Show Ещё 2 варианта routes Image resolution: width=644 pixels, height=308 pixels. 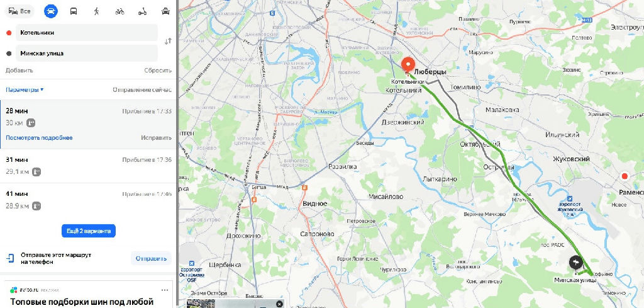tap(89, 231)
